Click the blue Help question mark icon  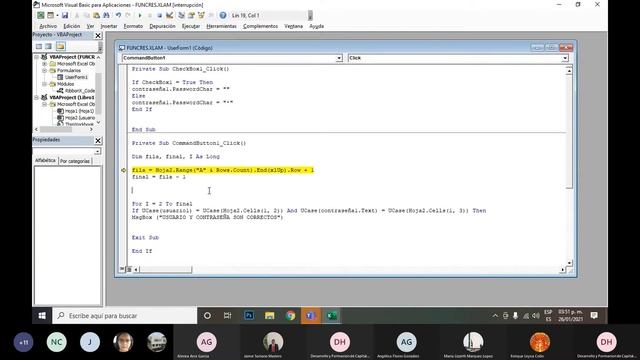coord(223,16)
